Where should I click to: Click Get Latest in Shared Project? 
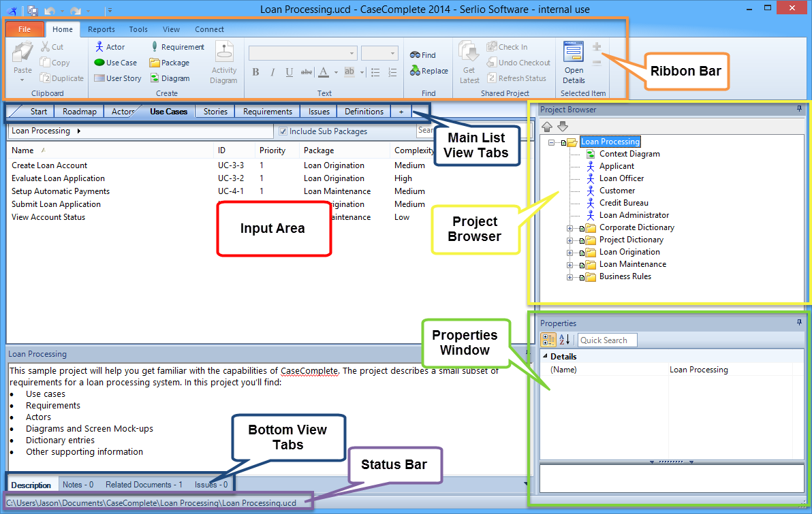coord(469,63)
